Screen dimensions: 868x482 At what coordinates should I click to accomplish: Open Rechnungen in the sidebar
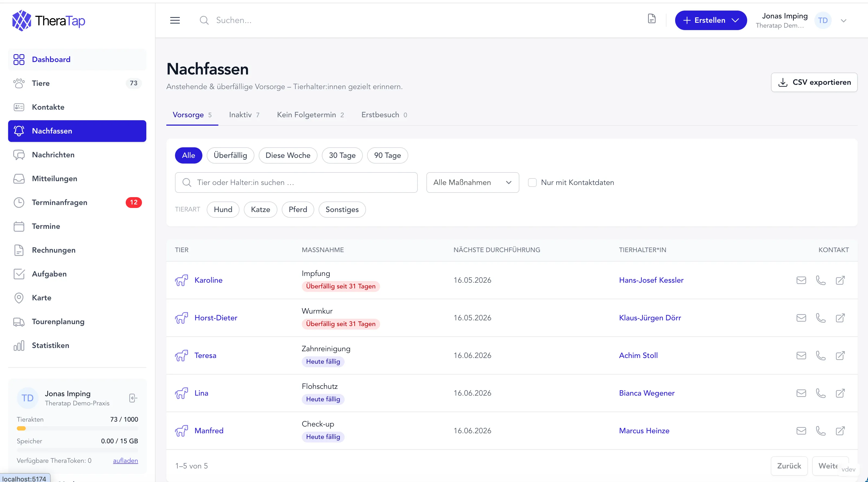pos(77,250)
